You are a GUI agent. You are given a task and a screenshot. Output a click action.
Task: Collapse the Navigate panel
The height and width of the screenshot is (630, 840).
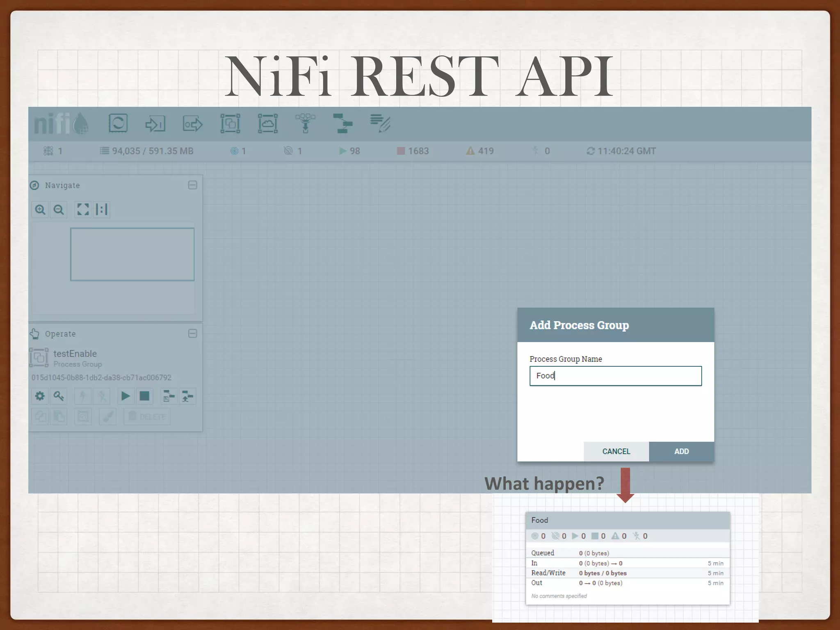pos(193,185)
